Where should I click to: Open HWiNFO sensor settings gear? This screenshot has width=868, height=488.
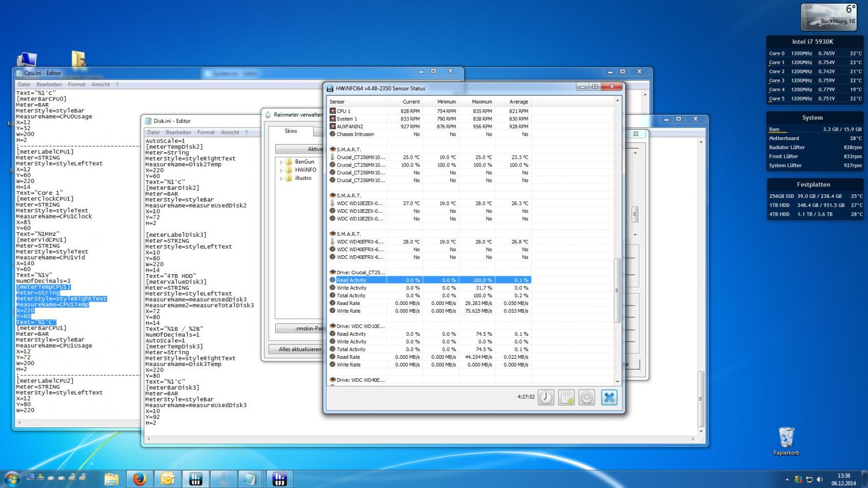click(x=587, y=397)
